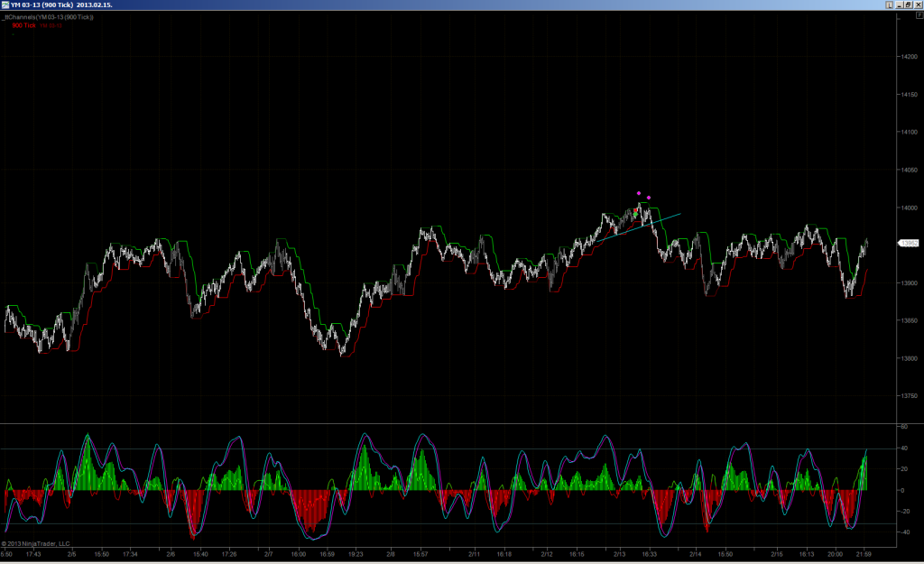Restore down the YM 03-13 chart window
Image resolution: width=924 pixels, height=564 pixels.
[909, 5]
